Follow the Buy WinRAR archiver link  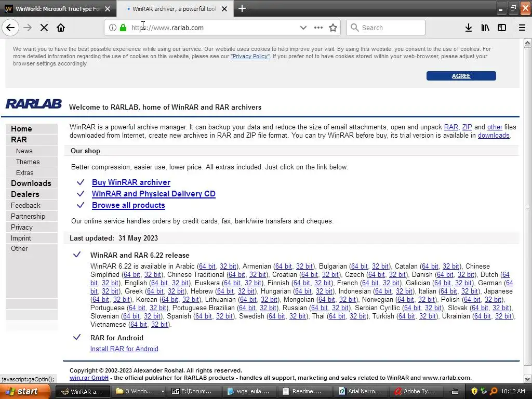point(131,182)
